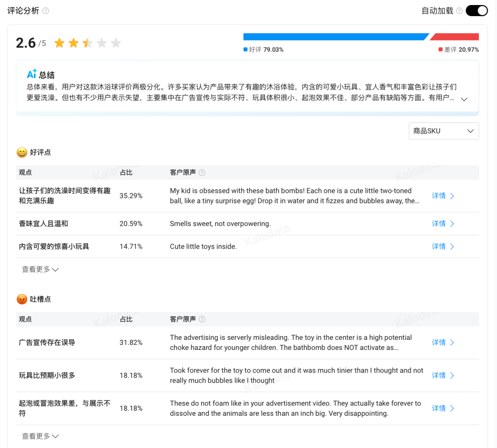497x448 pixels.
Task: Open 详情 for 玩具比预期小很多
Action: [x=442, y=375]
